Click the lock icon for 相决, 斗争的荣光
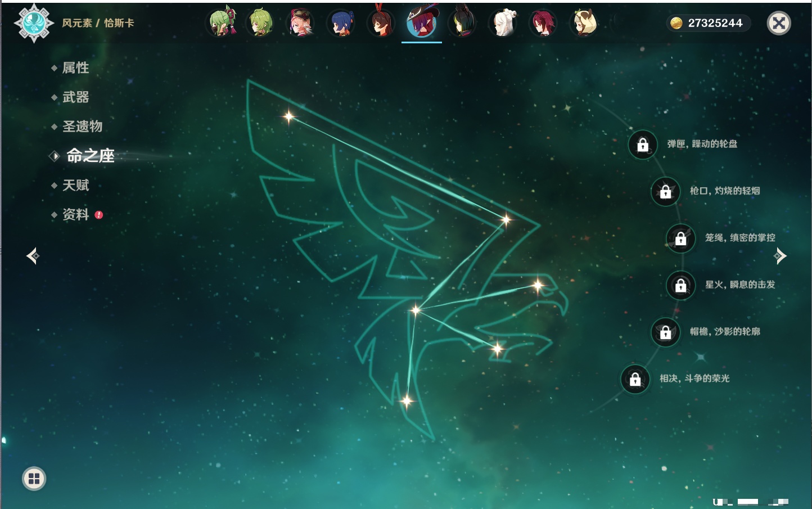Viewport: 812px width, 509px height. pos(635,379)
